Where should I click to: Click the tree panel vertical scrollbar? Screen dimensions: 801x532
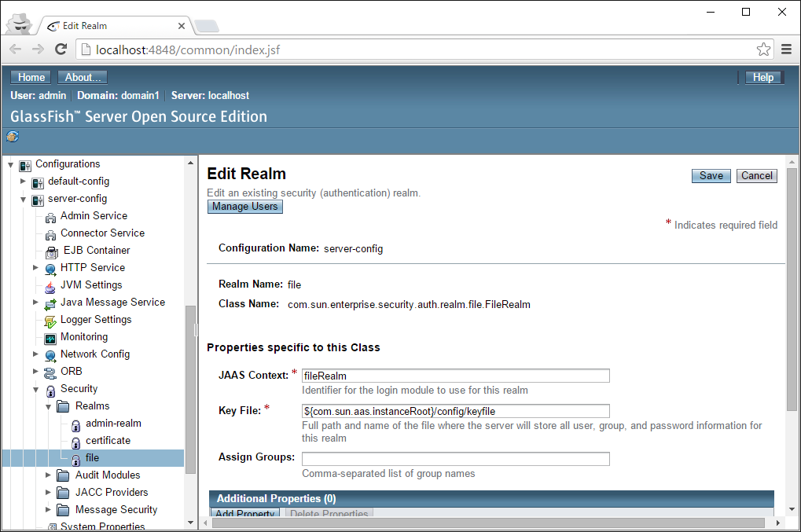[x=190, y=390]
